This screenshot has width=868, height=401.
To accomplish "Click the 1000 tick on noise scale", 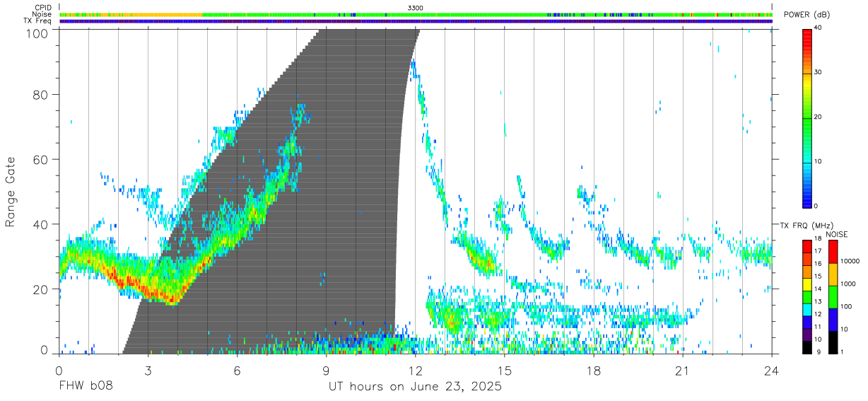I will pyautogui.click(x=848, y=284).
